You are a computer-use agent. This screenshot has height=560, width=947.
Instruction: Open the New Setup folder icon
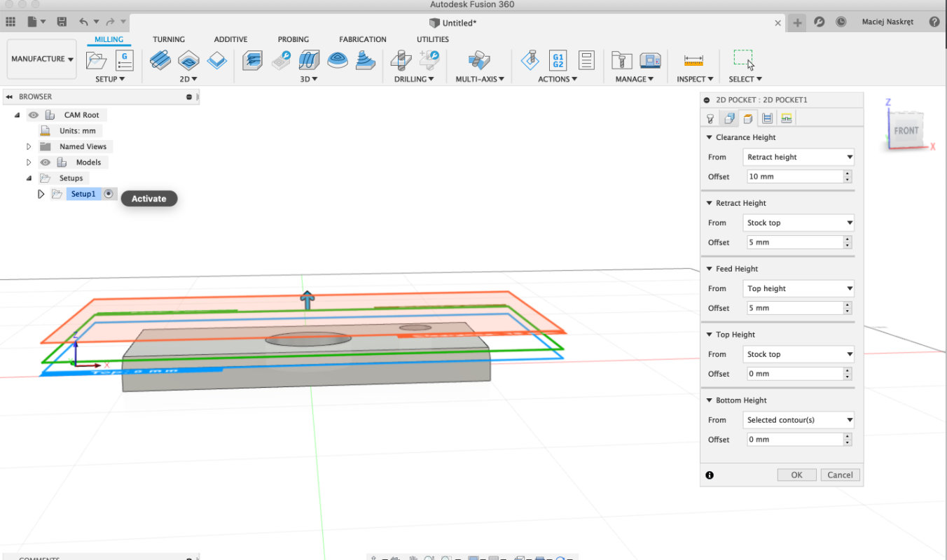[96, 60]
